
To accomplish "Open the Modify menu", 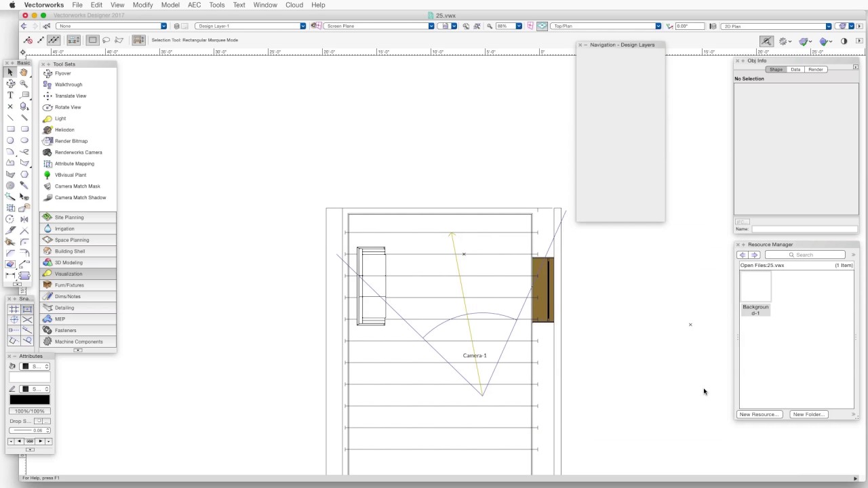I will [x=142, y=5].
